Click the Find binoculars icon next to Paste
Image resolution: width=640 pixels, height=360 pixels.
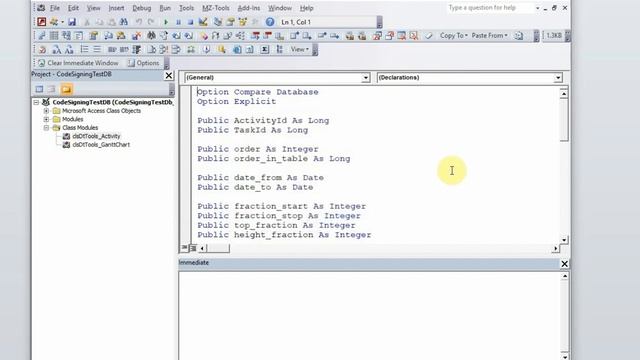pyautogui.click(x=124, y=22)
